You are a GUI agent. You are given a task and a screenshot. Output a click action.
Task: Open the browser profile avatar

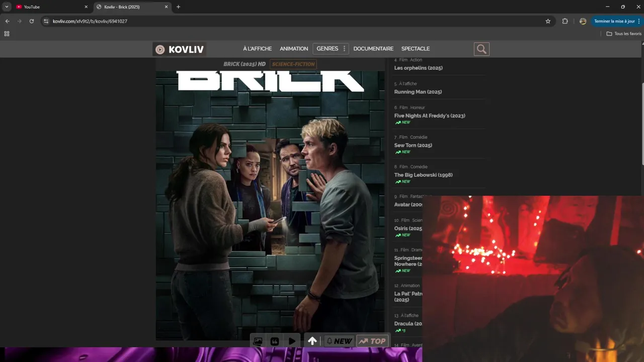click(583, 21)
